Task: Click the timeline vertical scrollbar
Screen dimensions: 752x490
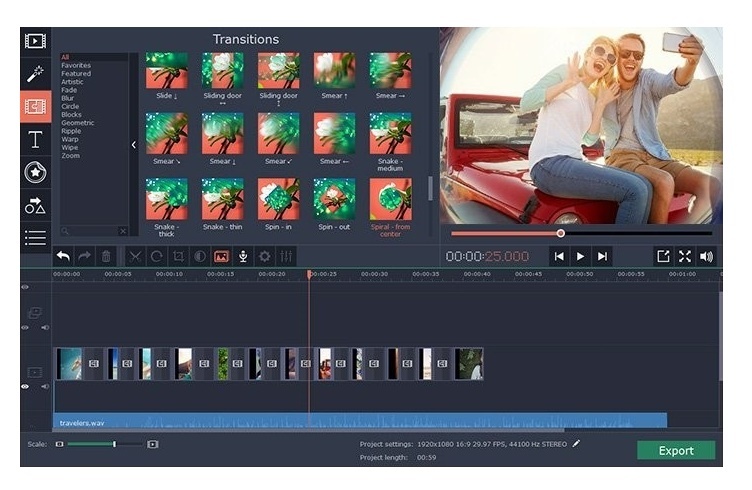Action: coord(720,336)
